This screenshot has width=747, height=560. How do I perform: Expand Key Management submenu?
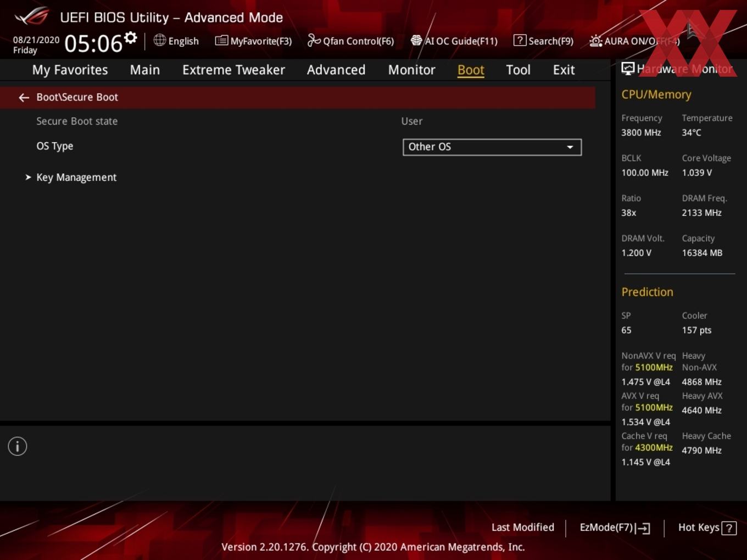[76, 177]
